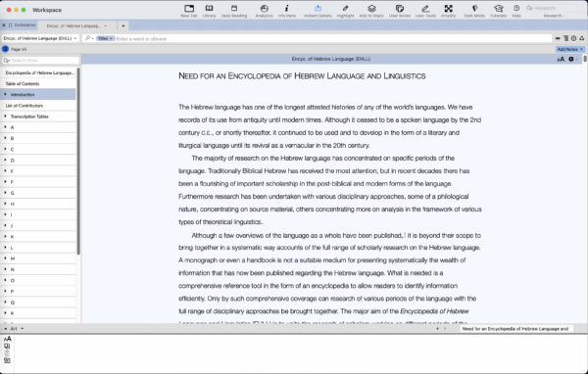
Task: Click the second icon in the bottom pane
Action: click(7, 346)
